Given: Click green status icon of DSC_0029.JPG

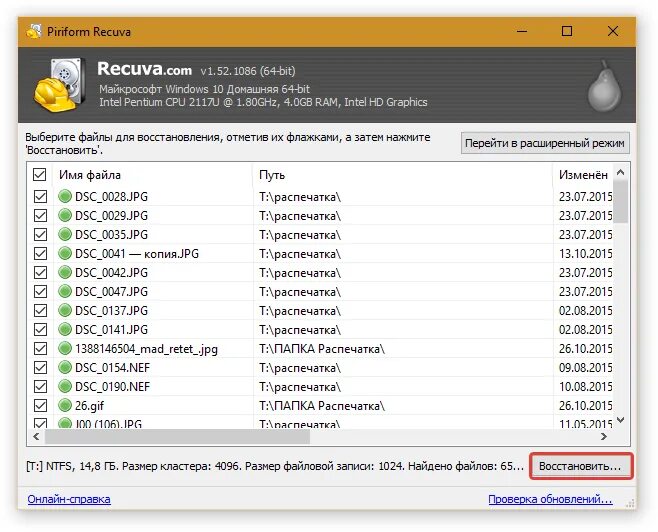Looking at the screenshot, I should coord(65,215).
